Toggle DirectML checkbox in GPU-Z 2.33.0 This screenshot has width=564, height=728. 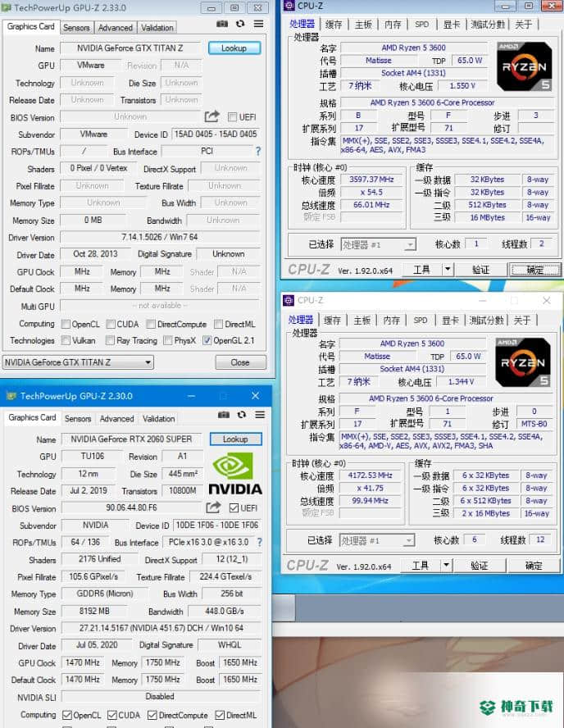click(218, 324)
